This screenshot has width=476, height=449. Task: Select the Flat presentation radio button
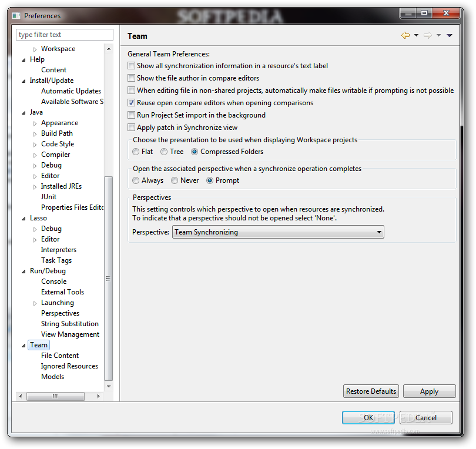(x=136, y=152)
